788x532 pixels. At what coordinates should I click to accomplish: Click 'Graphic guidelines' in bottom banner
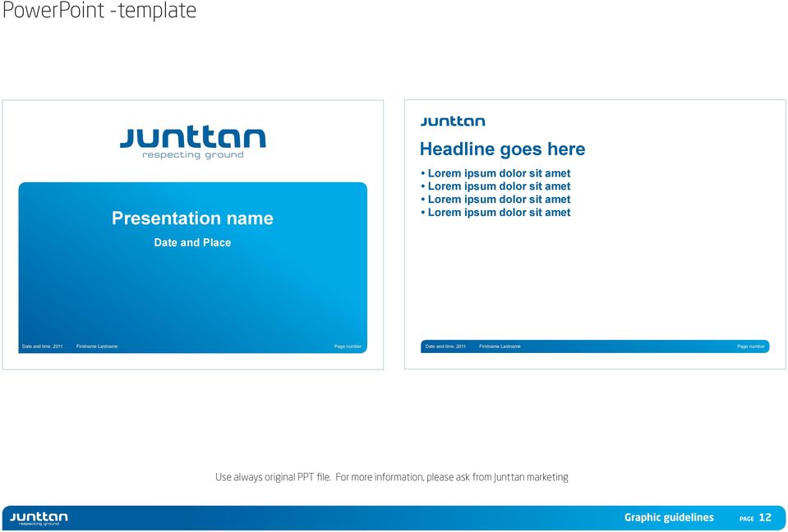669,517
